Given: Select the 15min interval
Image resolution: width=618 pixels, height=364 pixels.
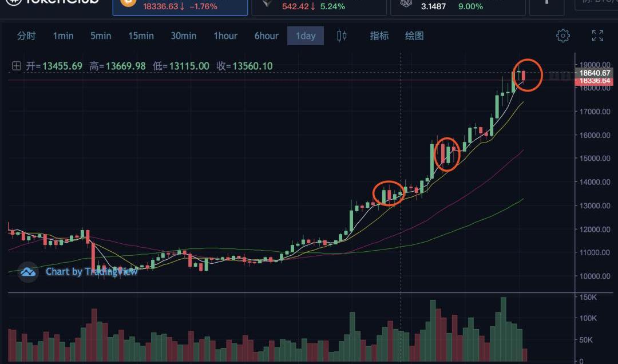Looking at the screenshot, I should 141,36.
